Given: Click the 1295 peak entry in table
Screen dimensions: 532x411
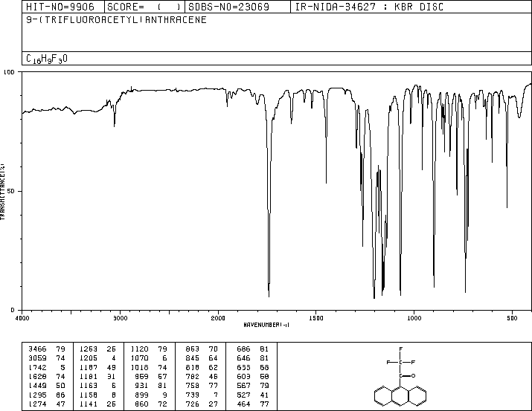Looking at the screenshot, I should click(x=48, y=395).
